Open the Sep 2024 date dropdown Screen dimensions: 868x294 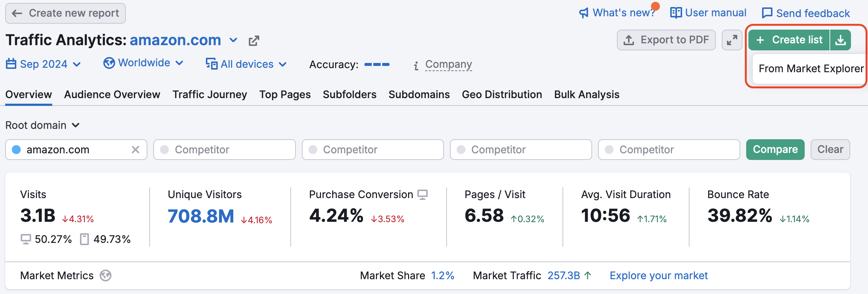point(43,64)
